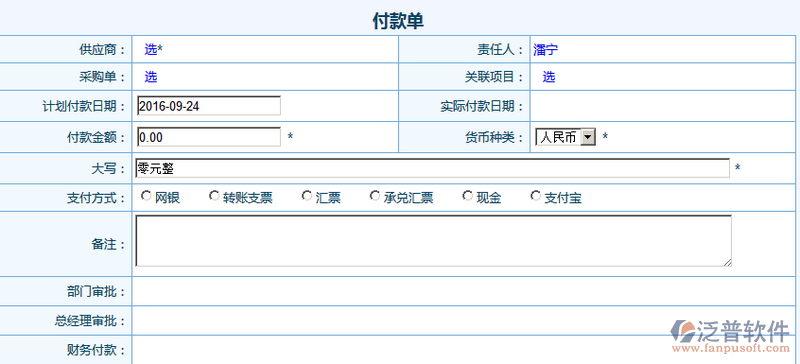Focus the 计划付款日期 date field

tap(209, 106)
